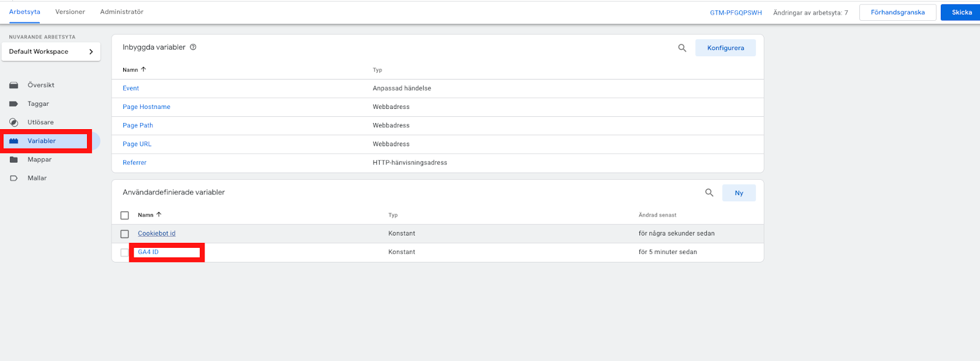Toggle select-all checkbox in user variables header
The image size is (980, 361).
coord(125,215)
